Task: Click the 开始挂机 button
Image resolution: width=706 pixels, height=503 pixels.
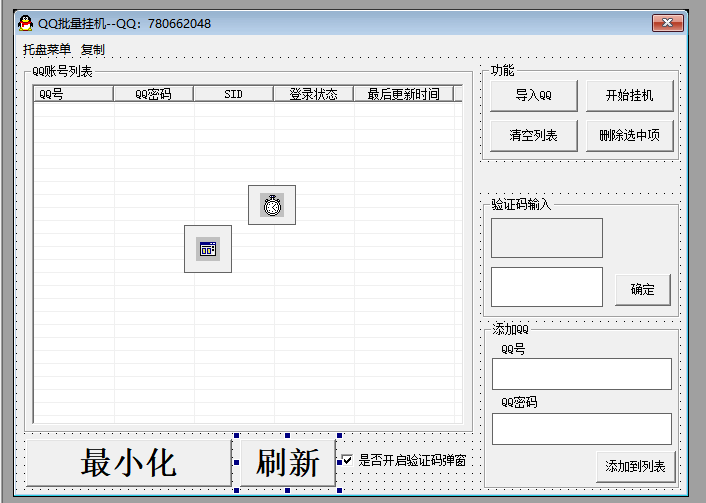Action: (x=629, y=95)
